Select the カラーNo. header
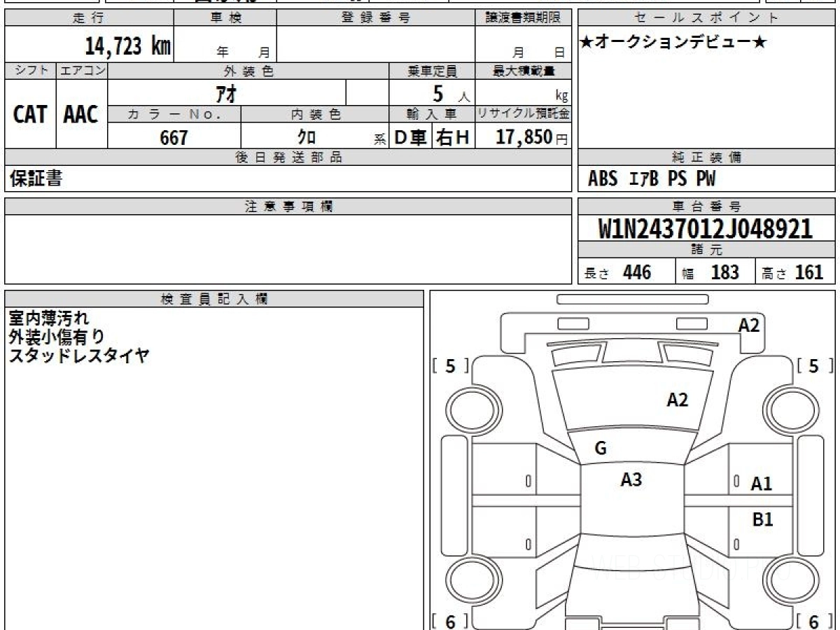Image resolution: width=840 pixels, height=630 pixels. [174, 114]
